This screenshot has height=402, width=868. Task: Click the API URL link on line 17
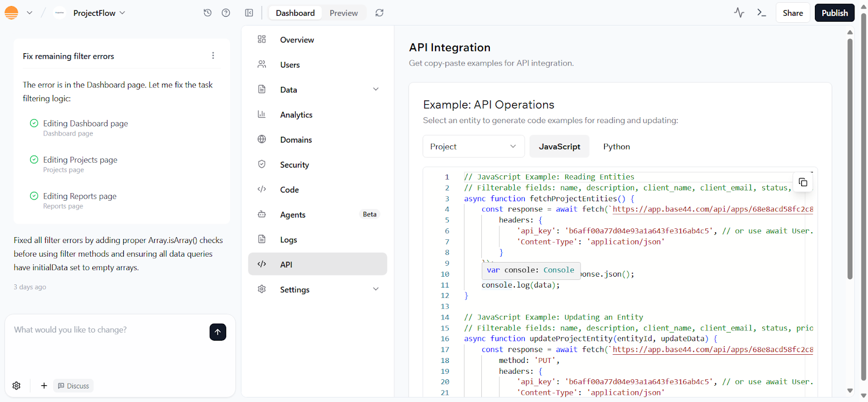[x=713, y=349]
